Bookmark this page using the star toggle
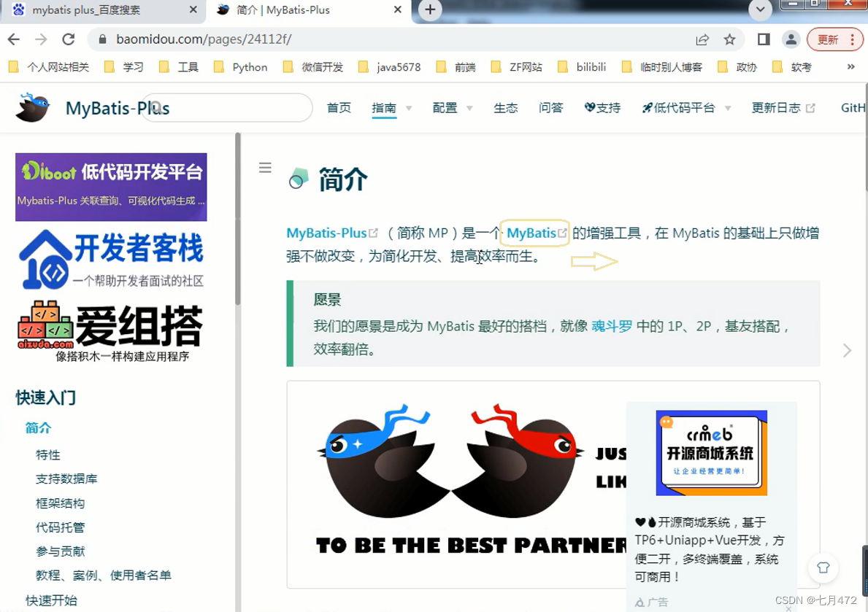868x612 pixels. [730, 39]
